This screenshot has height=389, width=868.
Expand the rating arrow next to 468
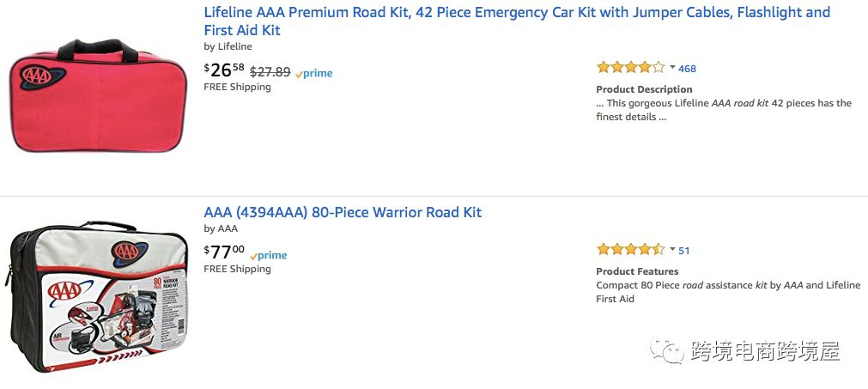click(x=672, y=68)
